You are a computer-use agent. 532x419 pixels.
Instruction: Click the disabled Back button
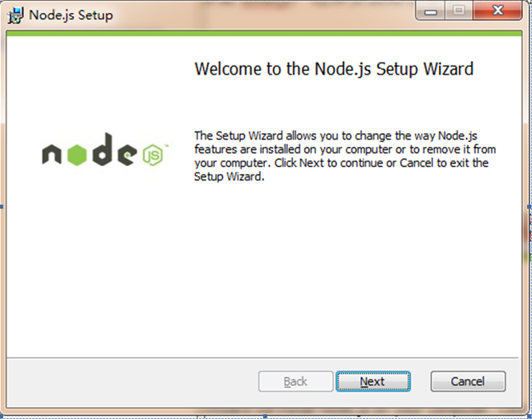[x=295, y=381]
